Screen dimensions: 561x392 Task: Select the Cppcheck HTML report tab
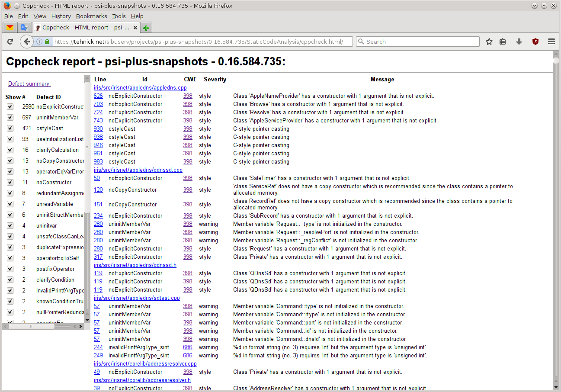[86, 27]
